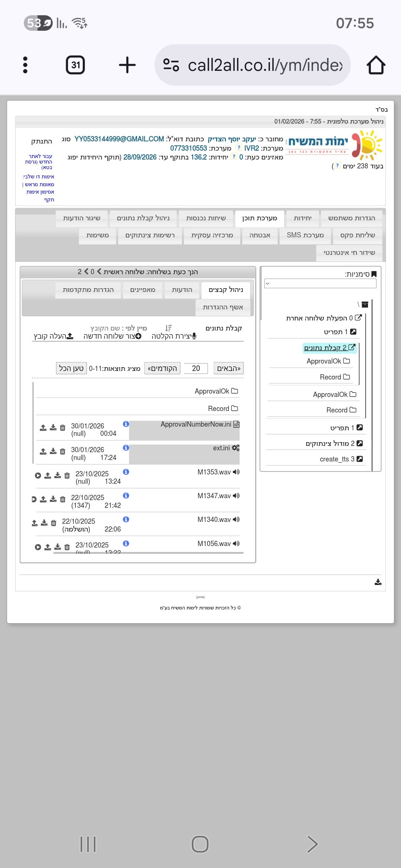This screenshot has width=401, height=868.
Task: Show info for M1347.wav
Action: (126, 496)
